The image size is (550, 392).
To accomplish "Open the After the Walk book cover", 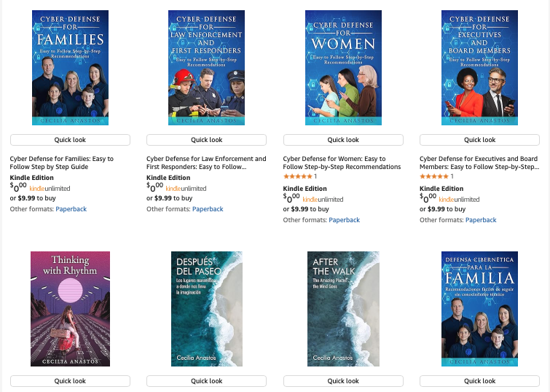I will click(343, 309).
